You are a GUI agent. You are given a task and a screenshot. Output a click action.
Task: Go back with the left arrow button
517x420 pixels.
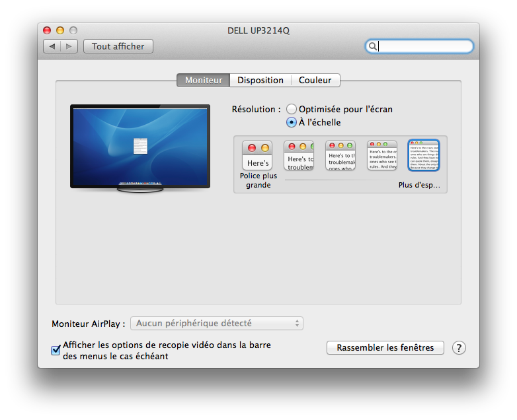[x=52, y=46]
